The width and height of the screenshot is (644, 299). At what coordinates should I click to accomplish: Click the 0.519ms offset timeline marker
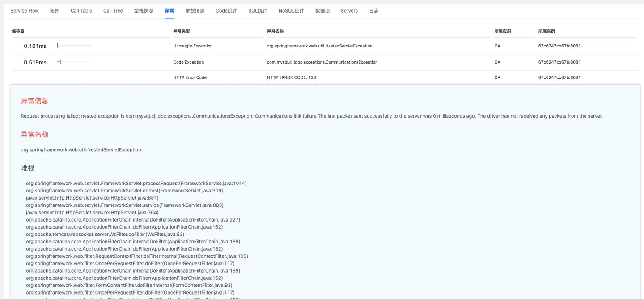coord(59,62)
